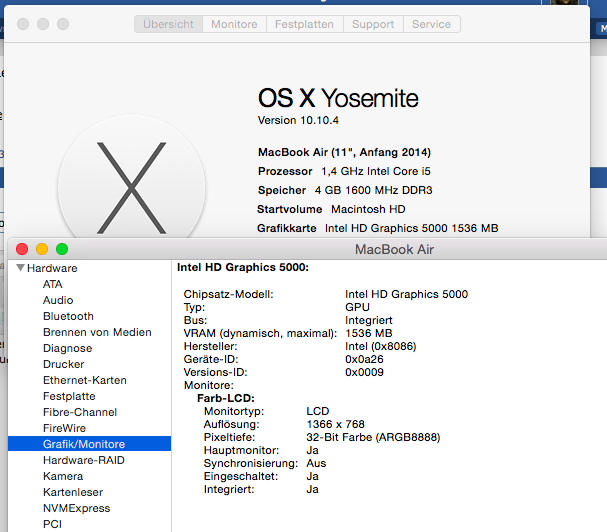The width and height of the screenshot is (607, 532).
Task: Click the Typ value GPU
Action: click(357, 307)
